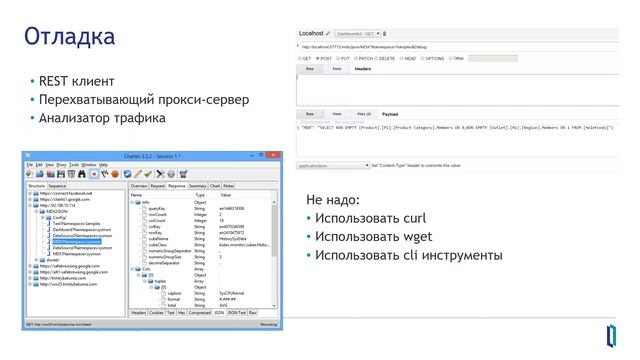This screenshot has width=640, height=360.
Task: Expand the safebrowsing.google.com tree node
Action: click(x=30, y=266)
